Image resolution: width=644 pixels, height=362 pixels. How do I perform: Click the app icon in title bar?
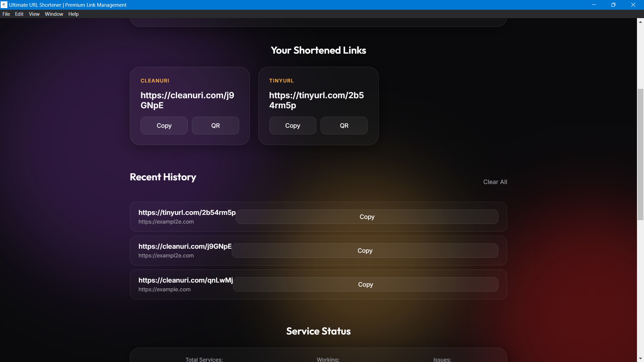[4, 5]
